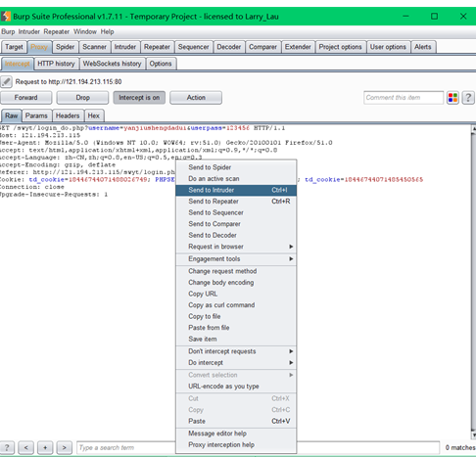Open the User options tab
The height and width of the screenshot is (457, 476).
click(388, 47)
